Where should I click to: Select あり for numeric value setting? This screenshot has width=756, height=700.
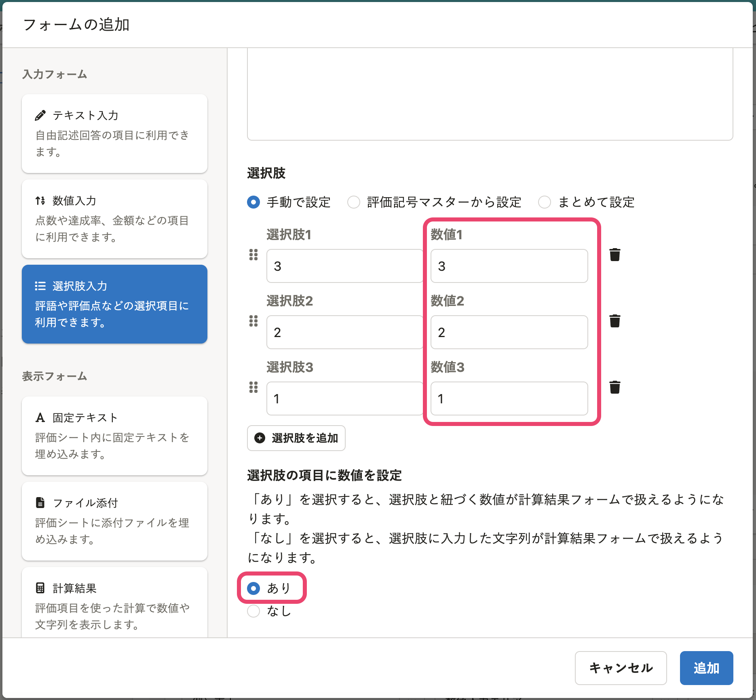click(x=253, y=588)
